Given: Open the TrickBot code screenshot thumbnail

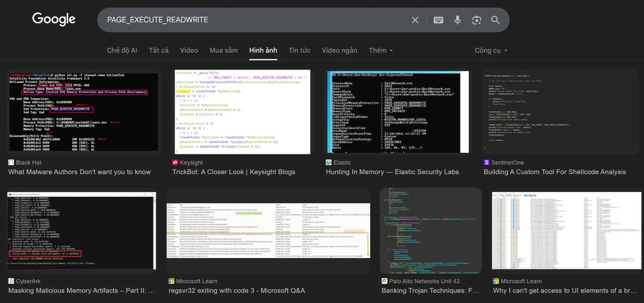Looking at the screenshot, I should click(243, 112).
